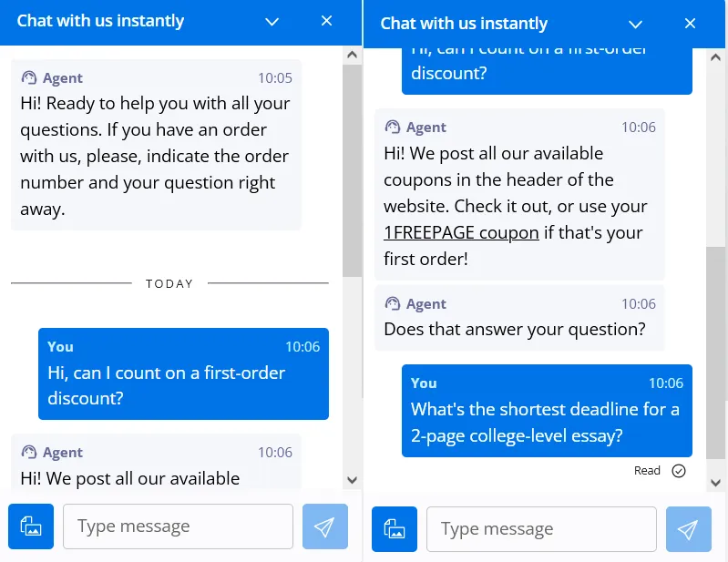
Task: Click left chat scrollbar up arrow
Action: 352,55
